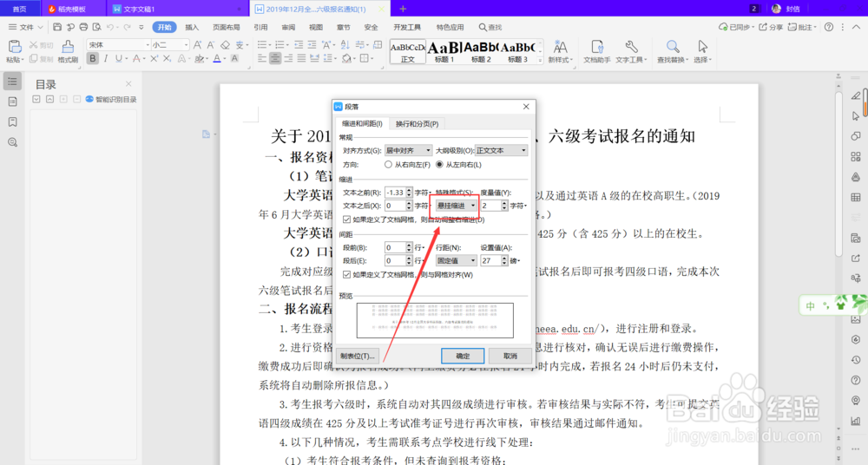Click the outline icon in left sidebar
Viewport: 868px width, 465px height.
tap(13, 82)
